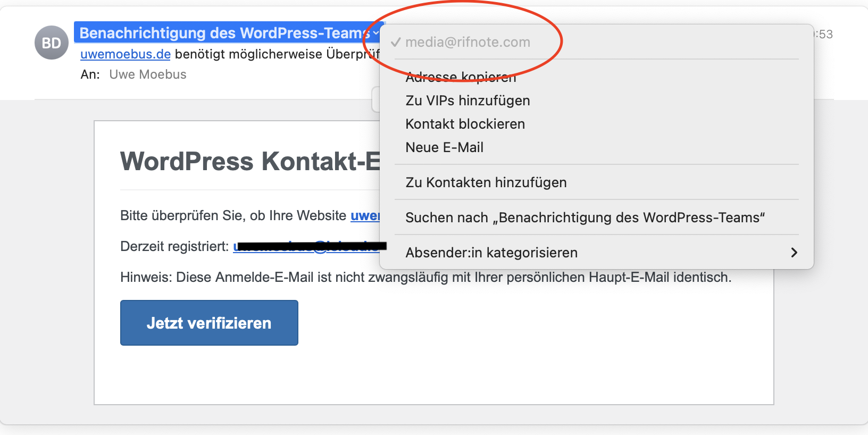Click the highlighted sender name Benachrichtigung des WordPress-Teams
Viewport: 868px width, 435px height.
(x=223, y=33)
